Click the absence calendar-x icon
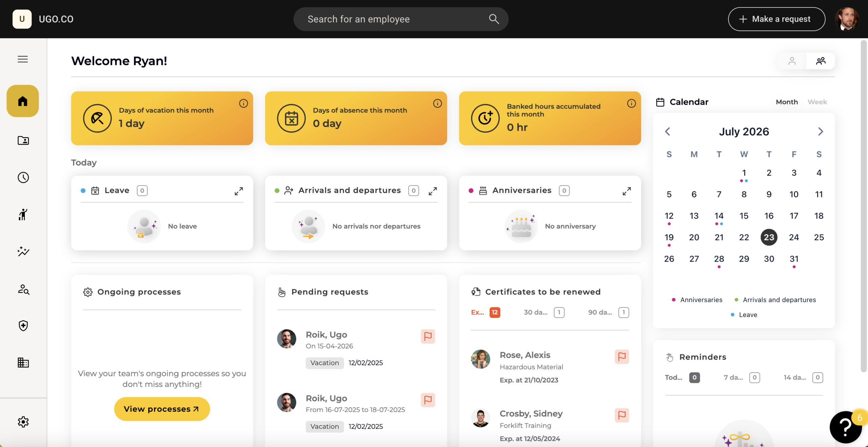868x447 pixels. coord(291,118)
